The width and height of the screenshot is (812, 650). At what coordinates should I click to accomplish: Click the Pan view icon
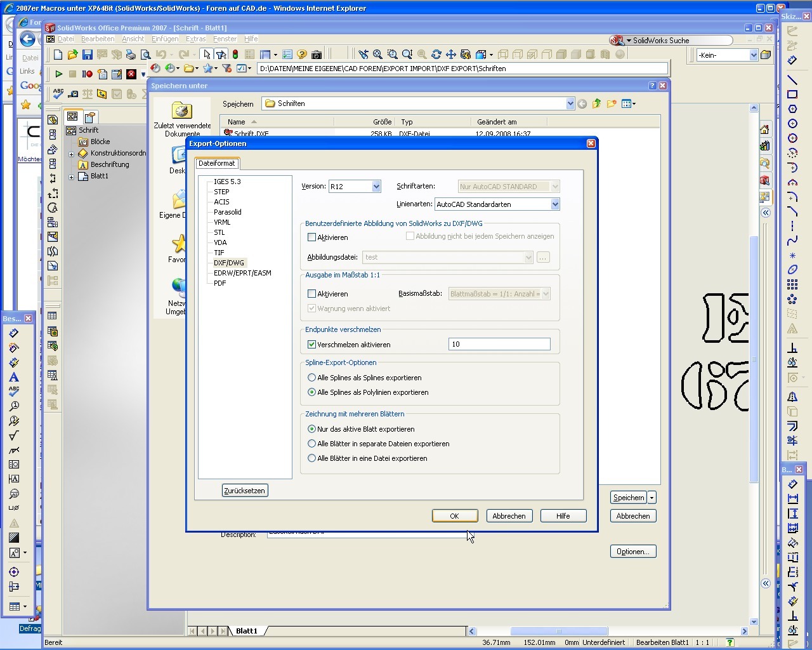click(x=451, y=55)
